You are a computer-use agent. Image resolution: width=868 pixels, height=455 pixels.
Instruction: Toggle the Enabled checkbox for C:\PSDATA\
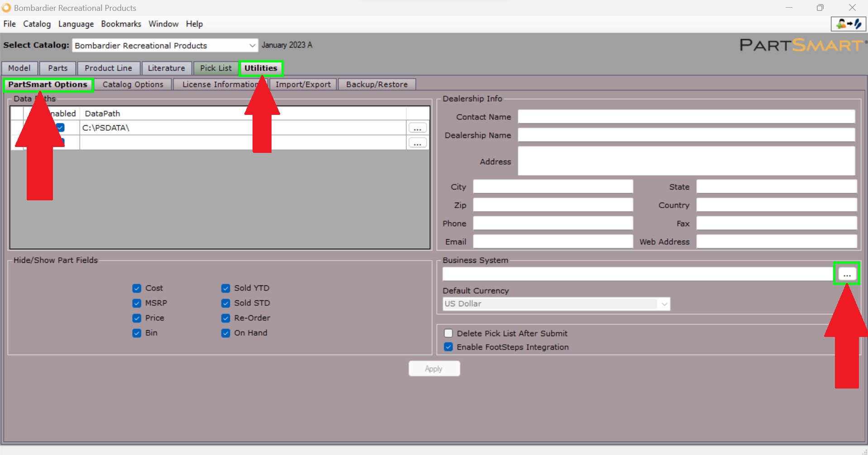coord(60,128)
